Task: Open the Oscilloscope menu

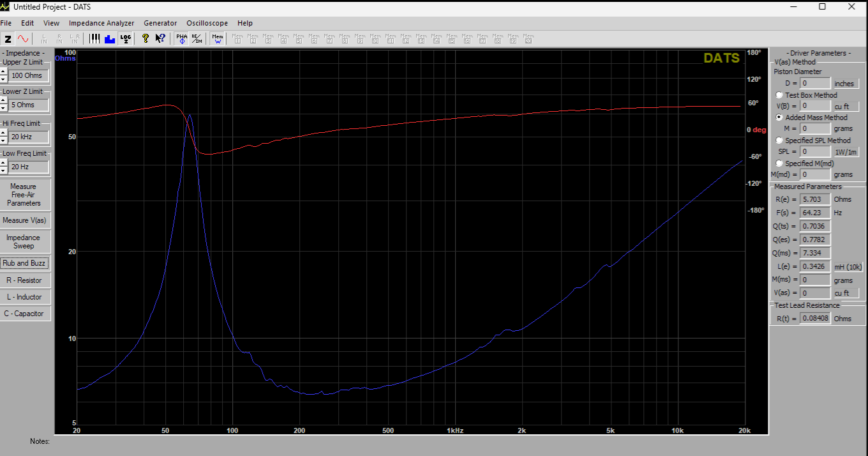Action: point(207,23)
